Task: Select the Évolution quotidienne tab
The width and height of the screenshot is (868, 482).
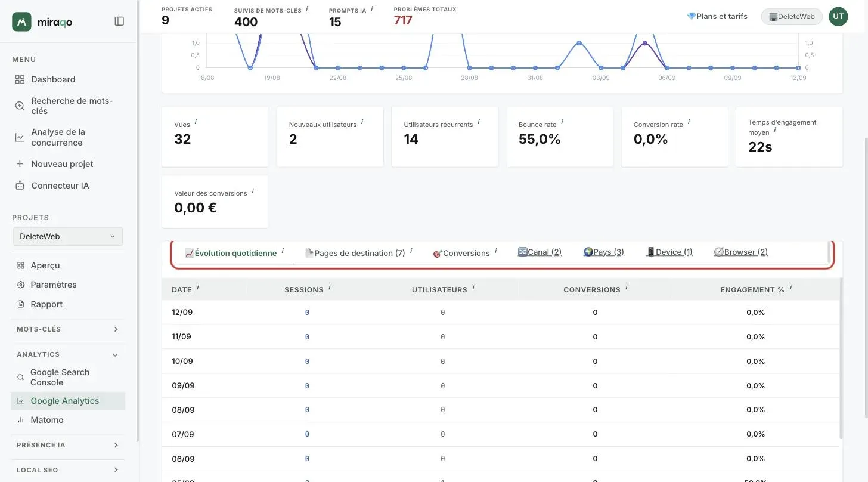Action: (235, 253)
